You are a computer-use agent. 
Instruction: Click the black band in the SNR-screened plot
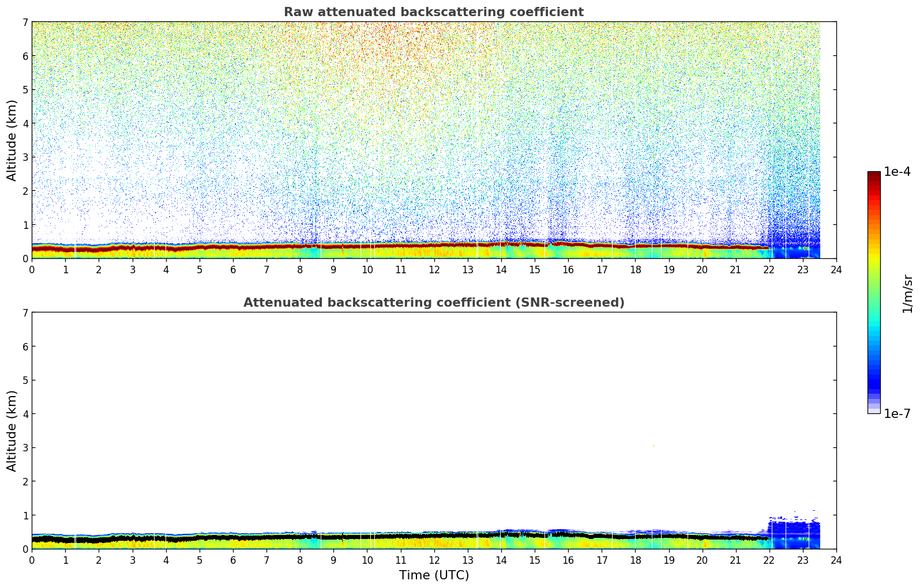pos(400,537)
